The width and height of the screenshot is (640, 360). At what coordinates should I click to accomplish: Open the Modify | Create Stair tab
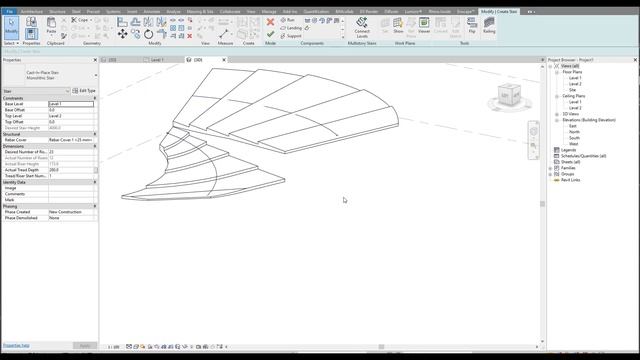pos(499,11)
